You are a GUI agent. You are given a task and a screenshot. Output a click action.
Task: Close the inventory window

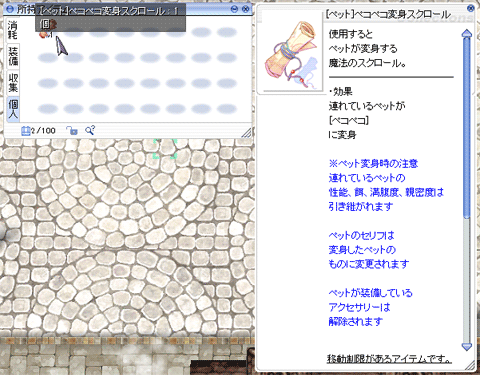tap(246, 9)
